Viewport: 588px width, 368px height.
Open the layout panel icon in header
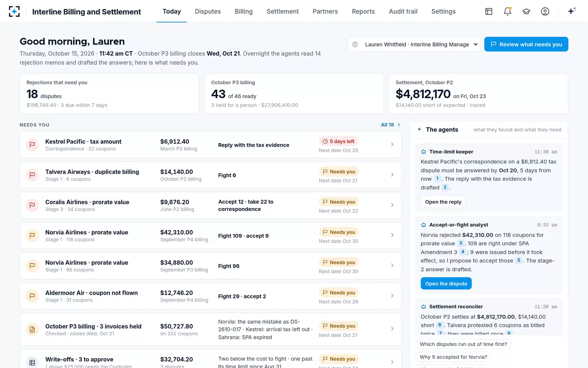tap(489, 11)
